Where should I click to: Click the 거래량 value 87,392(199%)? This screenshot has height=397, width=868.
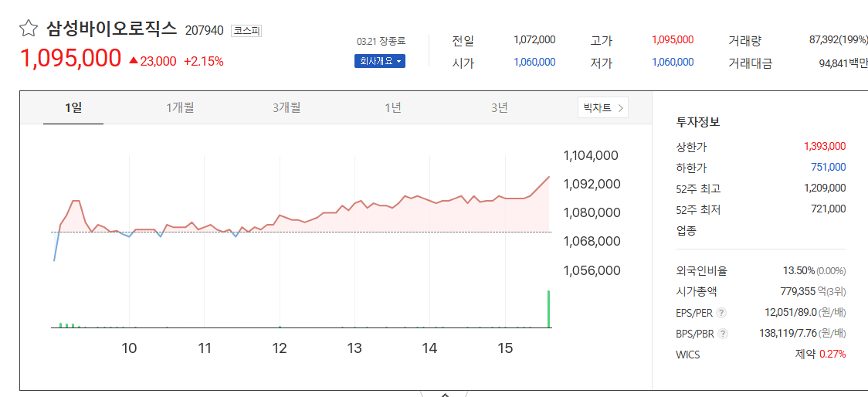[x=838, y=40]
